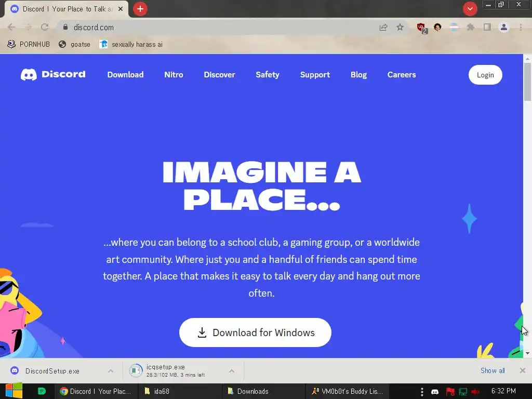This screenshot has height=399, width=532.
Task: Expand the red tab search dropdown
Action: point(470,9)
